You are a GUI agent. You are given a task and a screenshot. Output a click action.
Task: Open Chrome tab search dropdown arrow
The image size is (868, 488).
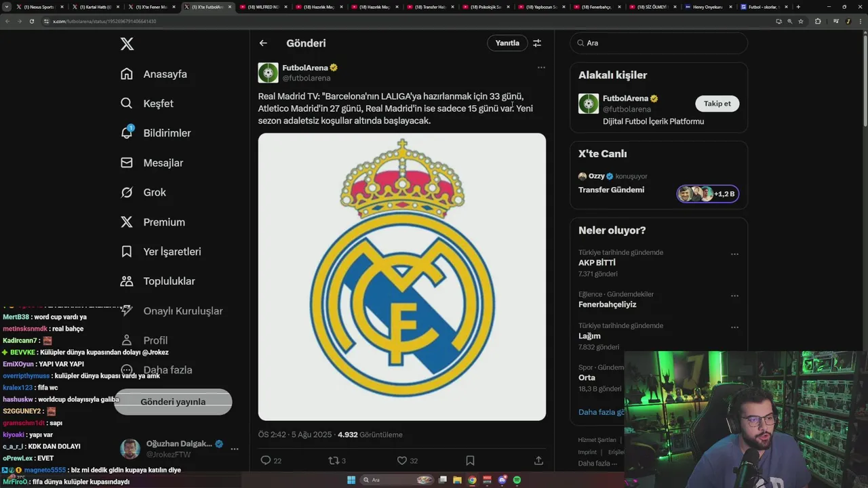[7, 7]
